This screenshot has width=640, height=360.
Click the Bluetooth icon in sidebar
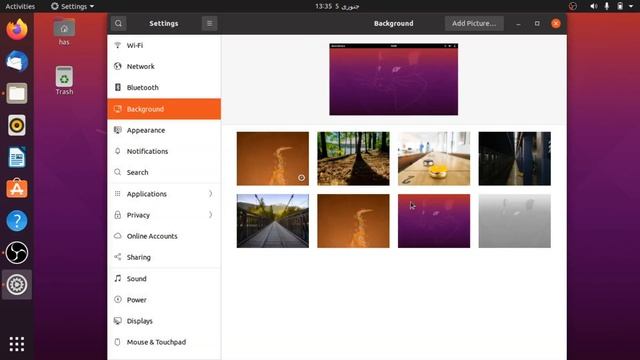click(x=118, y=87)
